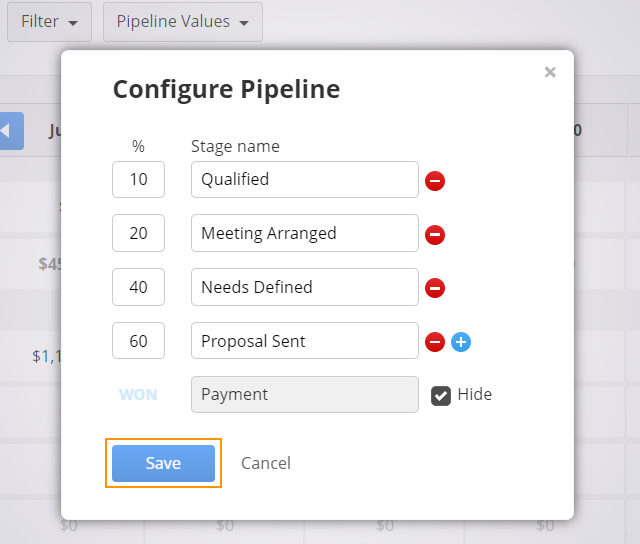640x544 pixels.
Task: Toggle the Hide checkbox for Payment stage
Action: coord(441,396)
